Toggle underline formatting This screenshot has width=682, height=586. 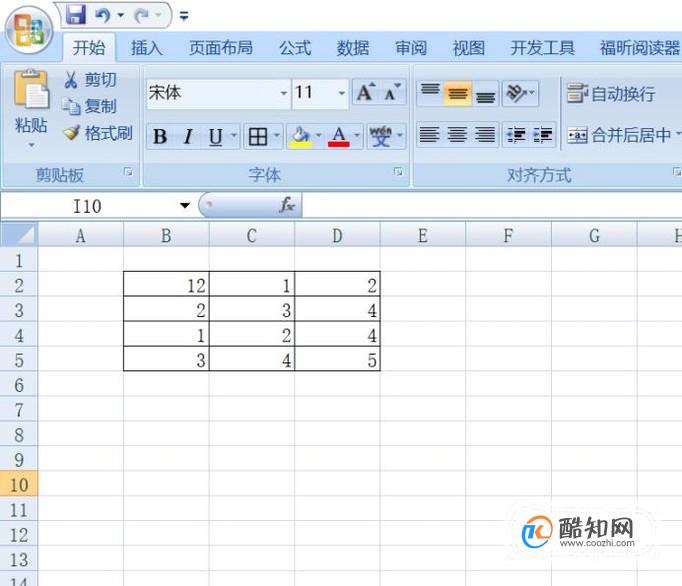215,137
